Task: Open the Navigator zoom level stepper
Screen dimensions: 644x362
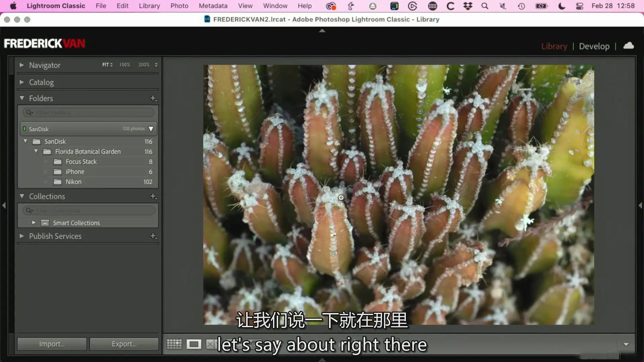Action: tap(156, 65)
